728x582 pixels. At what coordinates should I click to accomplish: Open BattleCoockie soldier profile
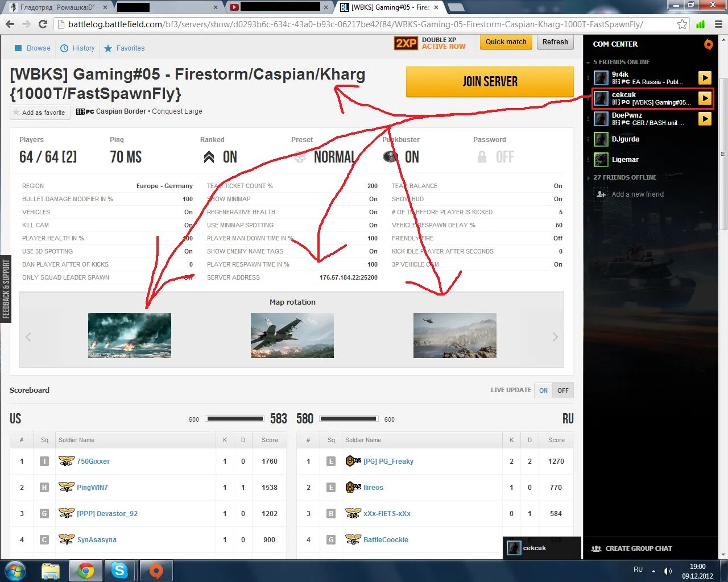coord(386,540)
